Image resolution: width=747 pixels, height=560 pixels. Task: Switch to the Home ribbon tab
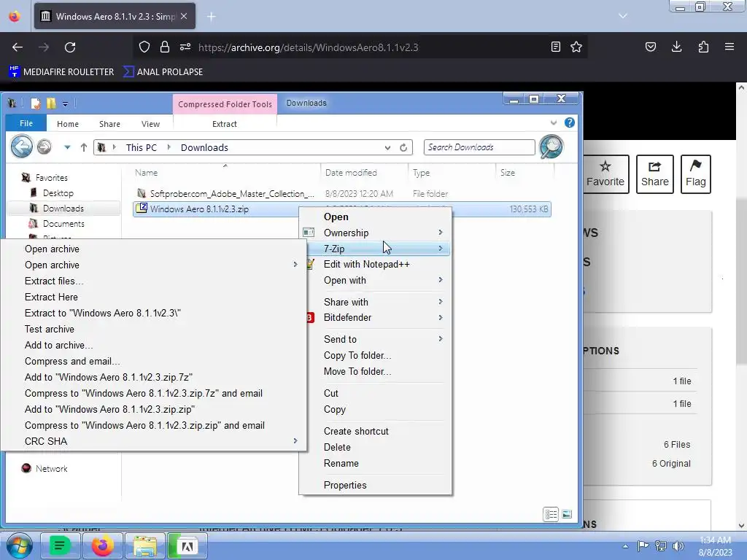[x=68, y=124]
